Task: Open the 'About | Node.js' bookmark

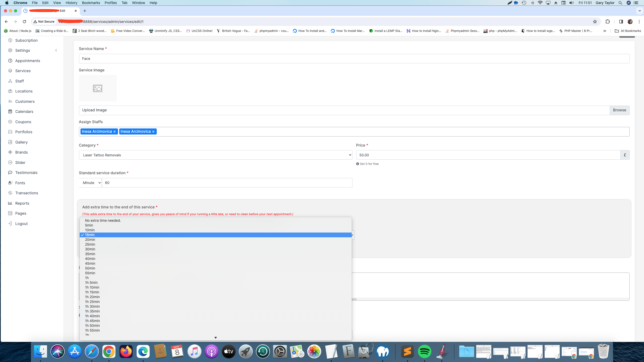Action: coord(18,31)
